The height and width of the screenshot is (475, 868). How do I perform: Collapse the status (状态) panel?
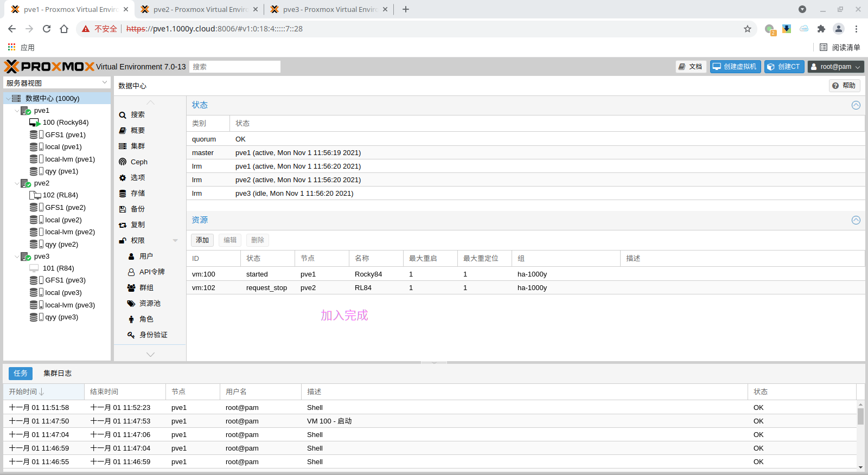tap(856, 105)
